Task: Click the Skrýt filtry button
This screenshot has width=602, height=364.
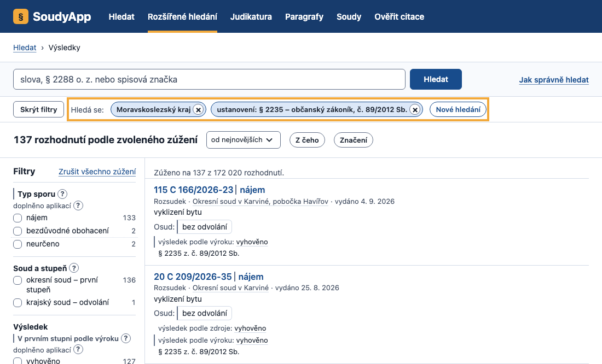Action: (x=38, y=109)
